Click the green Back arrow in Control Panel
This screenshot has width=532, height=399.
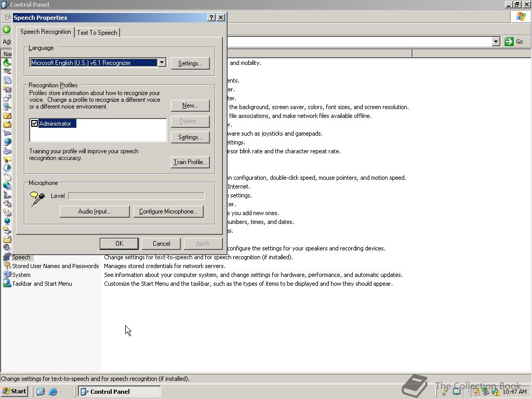6,30
